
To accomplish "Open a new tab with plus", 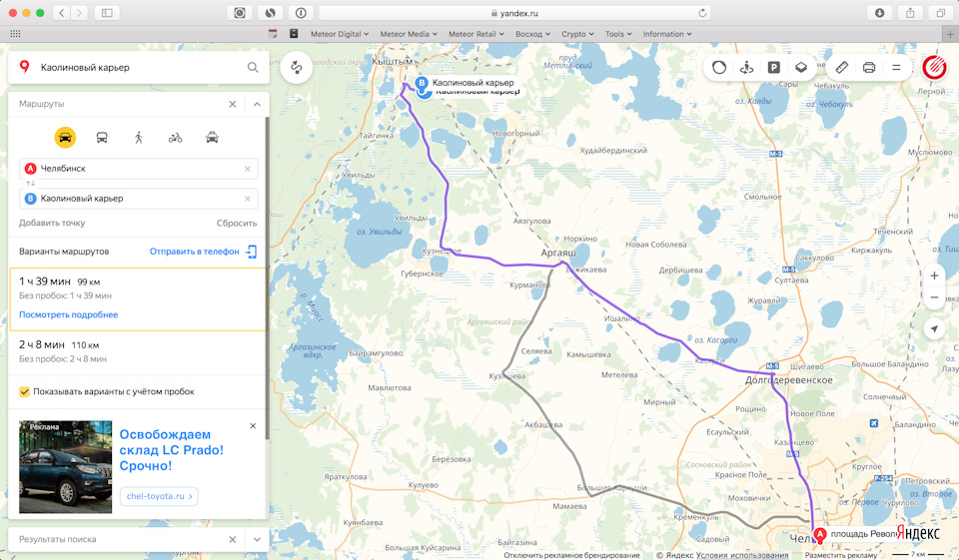I will click(x=950, y=34).
